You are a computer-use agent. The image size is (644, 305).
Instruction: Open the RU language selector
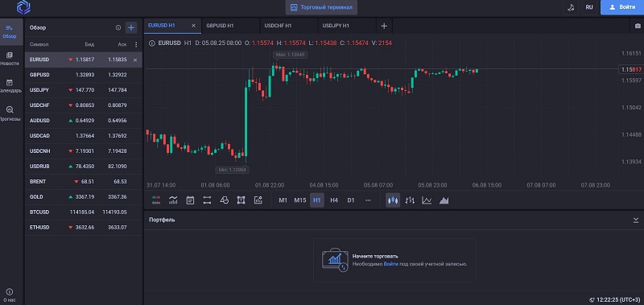589,7
